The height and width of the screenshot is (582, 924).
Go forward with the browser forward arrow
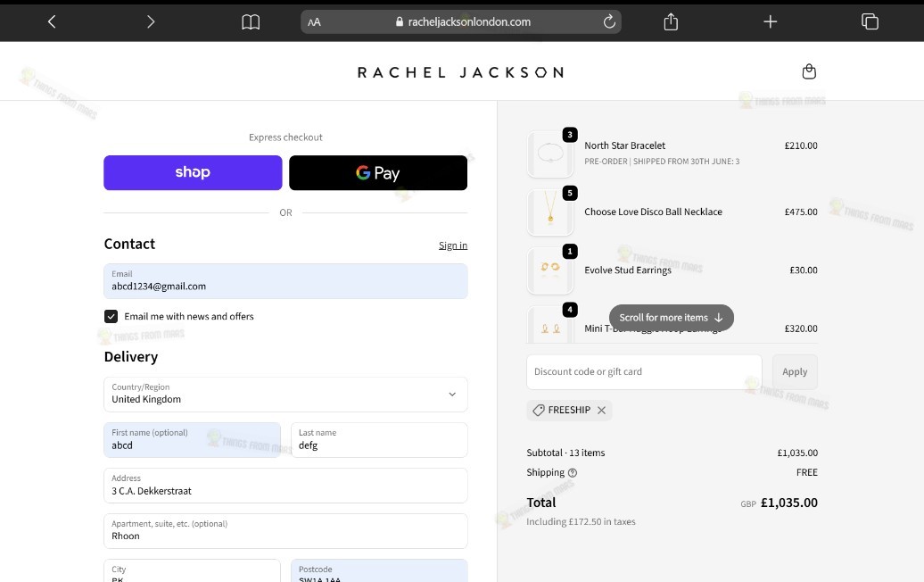[150, 21]
